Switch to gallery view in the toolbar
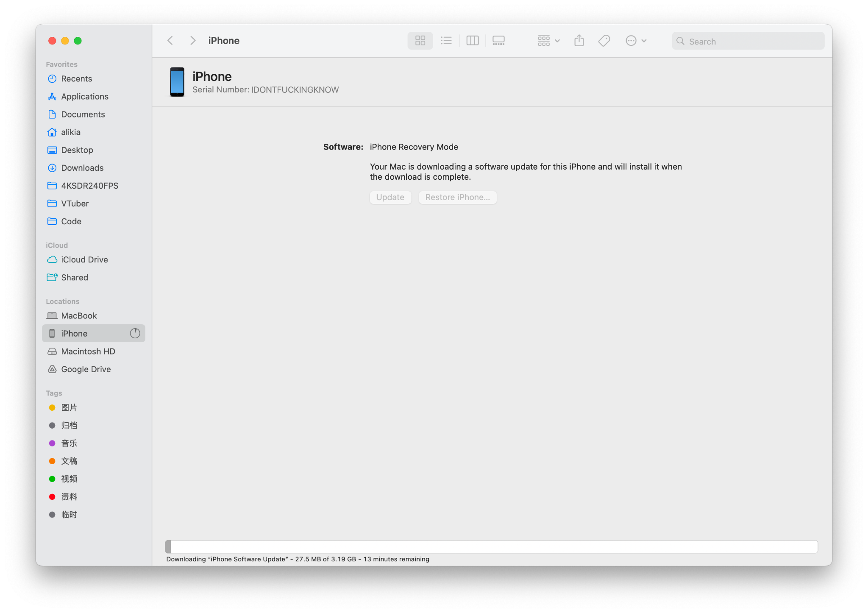 pos(498,40)
